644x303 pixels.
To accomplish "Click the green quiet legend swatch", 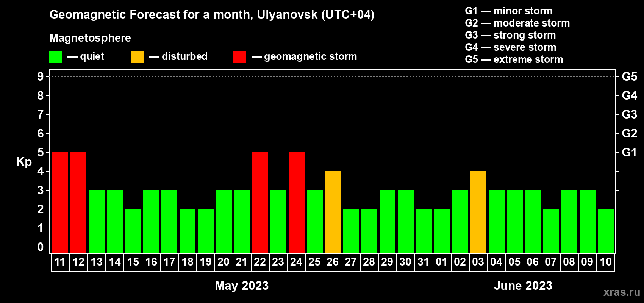I will tap(56, 57).
